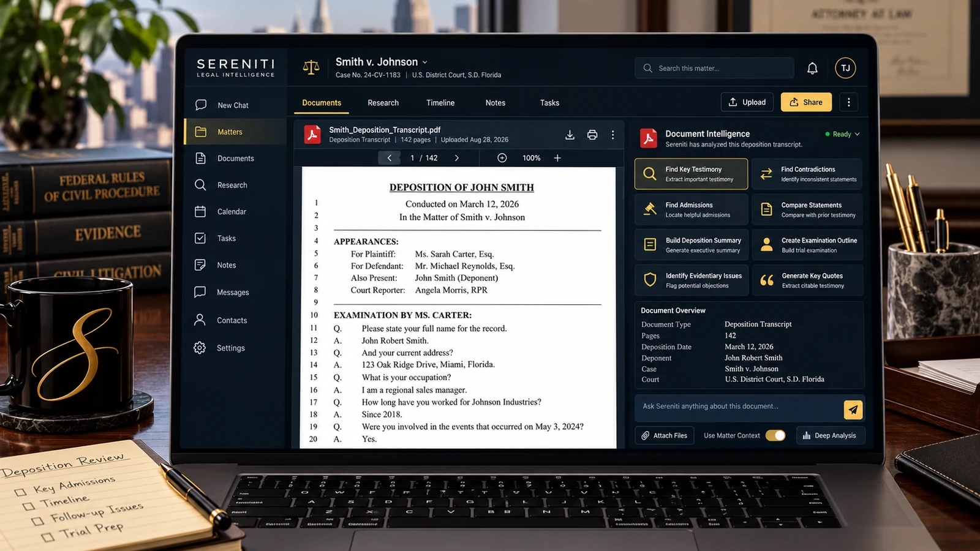Click the Share button
The height and width of the screenshot is (551, 980).
(x=806, y=102)
